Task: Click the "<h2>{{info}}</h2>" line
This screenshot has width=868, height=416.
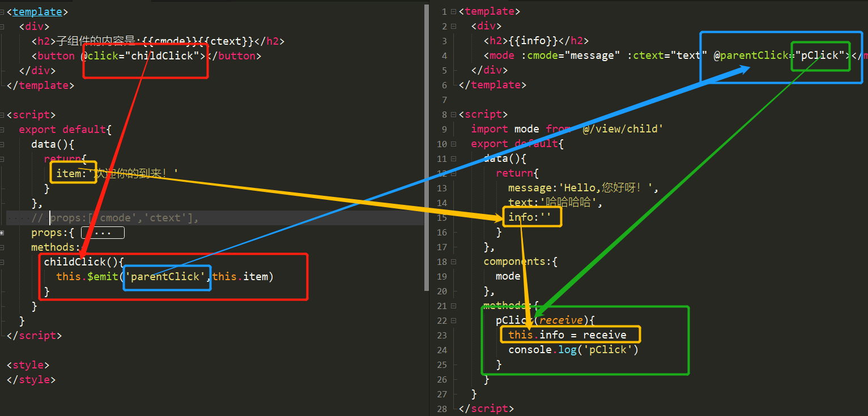Action: 536,41
